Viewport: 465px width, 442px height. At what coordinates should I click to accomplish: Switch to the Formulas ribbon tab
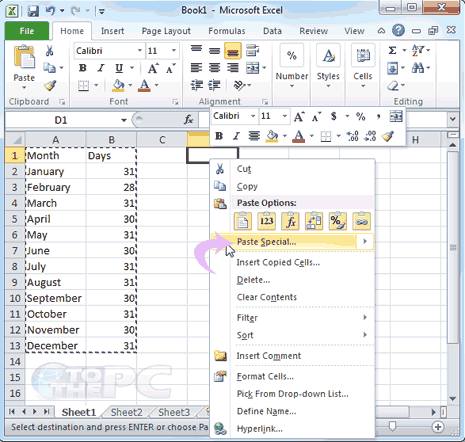click(x=227, y=31)
